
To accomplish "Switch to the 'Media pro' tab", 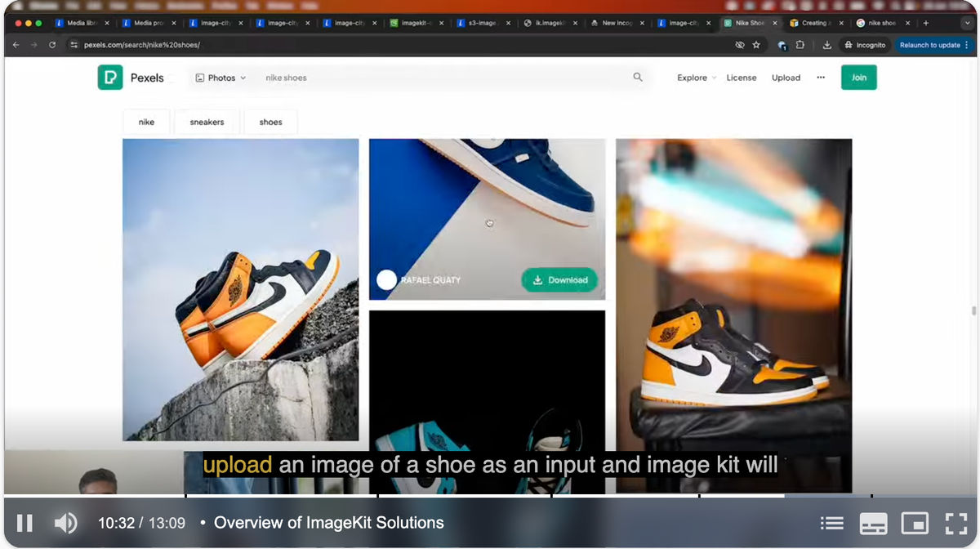I will click(149, 23).
